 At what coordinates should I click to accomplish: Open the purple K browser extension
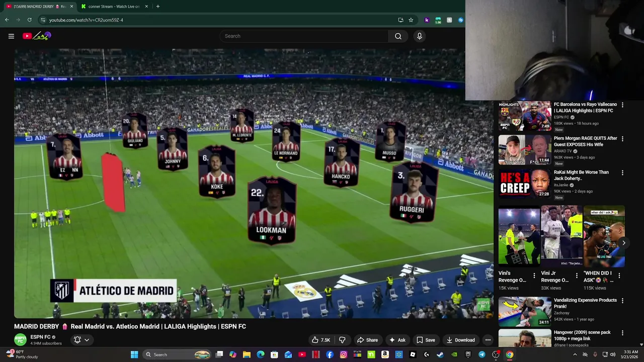pos(427,20)
